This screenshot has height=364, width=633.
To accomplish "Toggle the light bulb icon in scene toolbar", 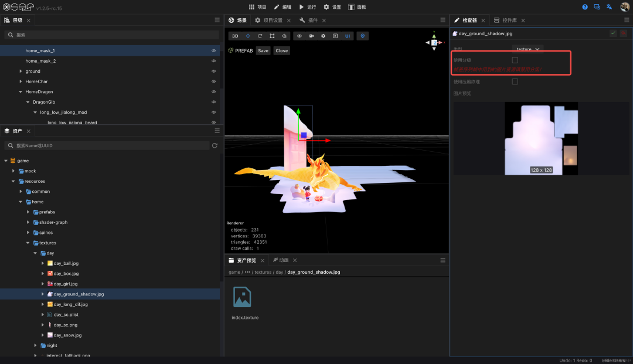I will tap(363, 36).
